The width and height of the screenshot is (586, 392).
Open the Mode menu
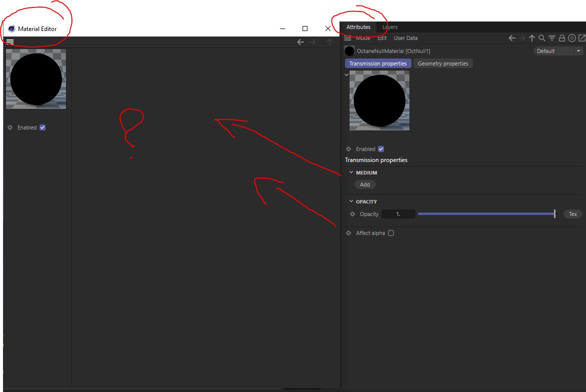click(363, 38)
